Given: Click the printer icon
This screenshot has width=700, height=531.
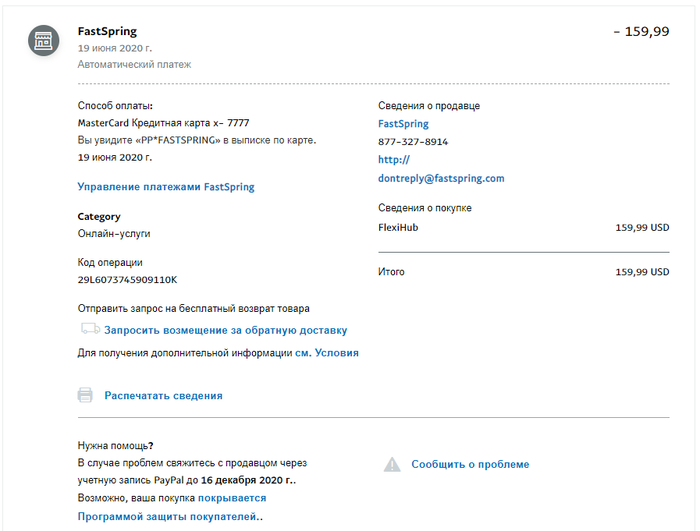Looking at the screenshot, I should pyautogui.click(x=86, y=395).
